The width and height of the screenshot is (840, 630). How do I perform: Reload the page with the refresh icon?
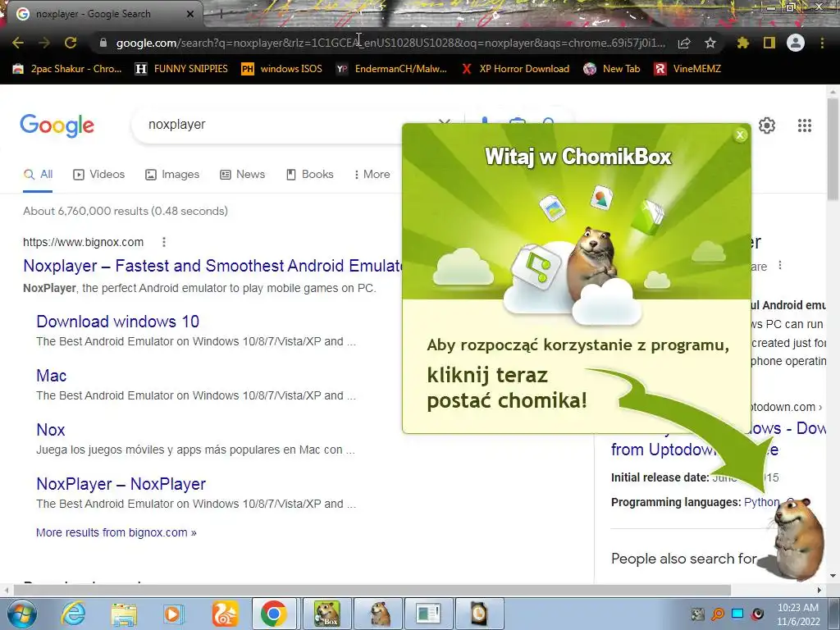[x=71, y=43]
